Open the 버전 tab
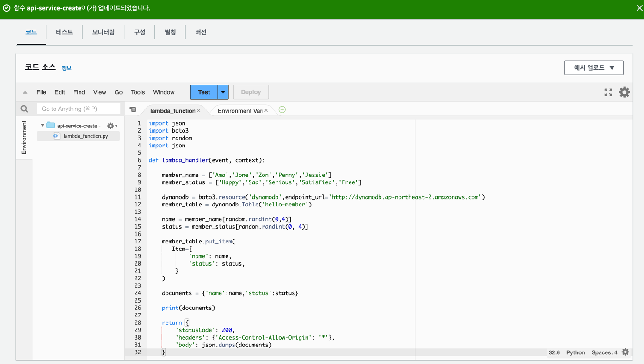Image resolution: width=644 pixels, height=364 pixels. (x=201, y=32)
